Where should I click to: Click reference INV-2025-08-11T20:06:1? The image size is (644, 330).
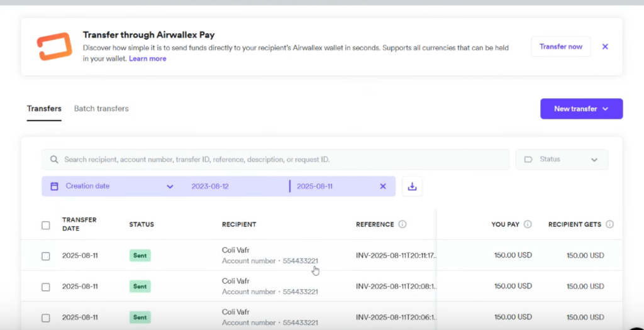point(396,317)
